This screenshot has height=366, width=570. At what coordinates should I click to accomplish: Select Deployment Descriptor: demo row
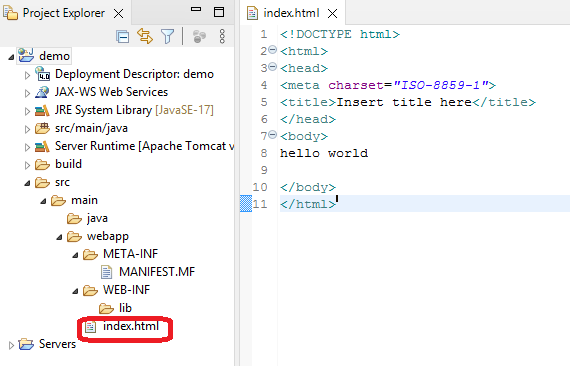click(x=134, y=74)
